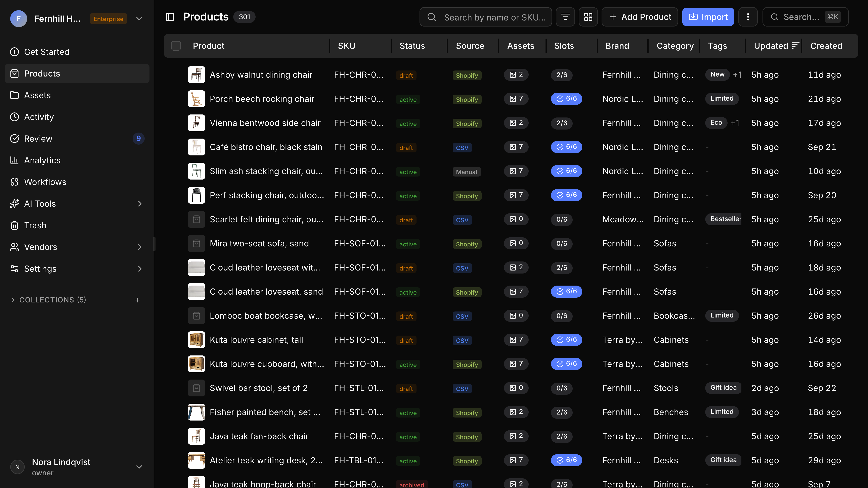The width and height of the screenshot is (868, 488).
Task: Click the Add Product button
Action: [640, 17]
